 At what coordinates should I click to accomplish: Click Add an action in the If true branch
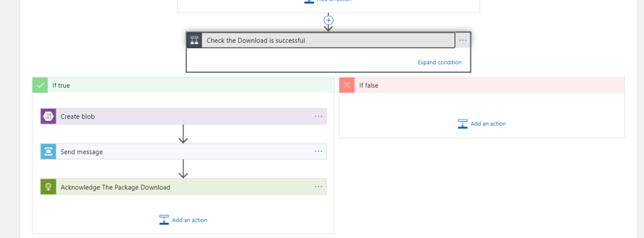coord(189,220)
